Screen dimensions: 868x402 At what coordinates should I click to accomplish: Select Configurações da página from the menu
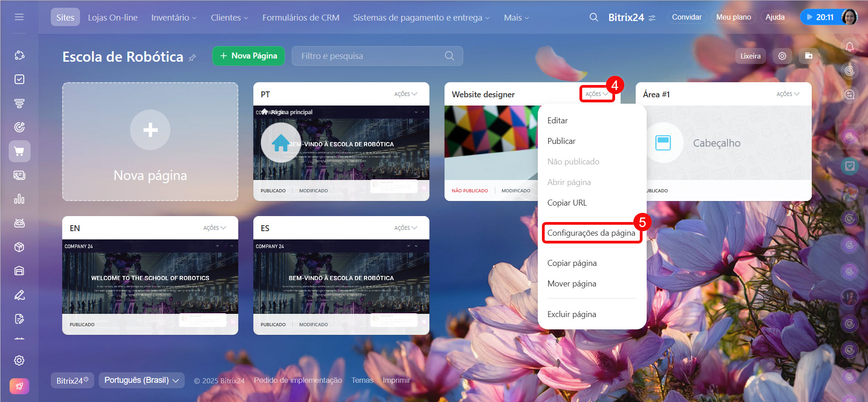591,233
